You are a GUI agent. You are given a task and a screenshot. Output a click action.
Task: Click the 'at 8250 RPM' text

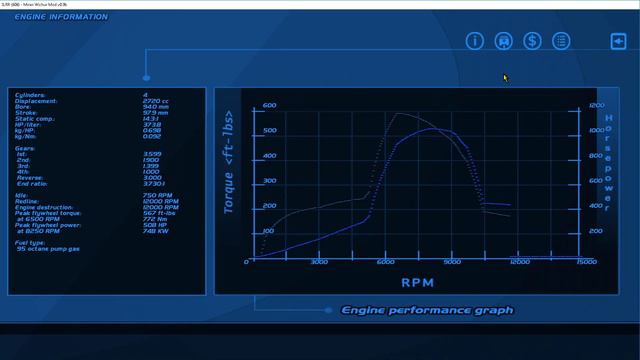coord(38,231)
